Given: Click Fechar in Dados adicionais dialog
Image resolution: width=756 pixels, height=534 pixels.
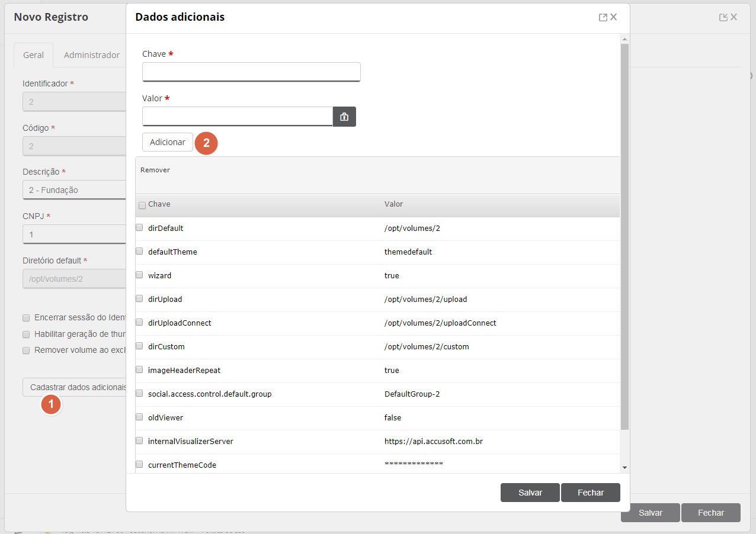Looking at the screenshot, I should tap(591, 493).
